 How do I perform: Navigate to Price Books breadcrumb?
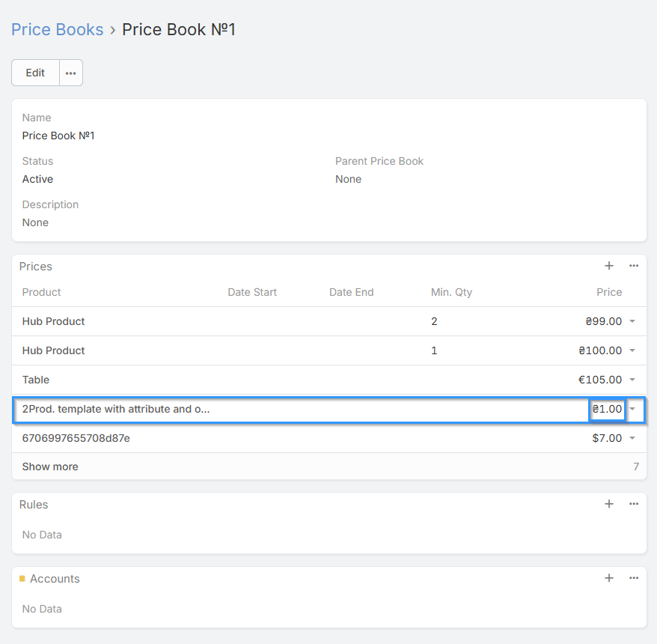(57, 30)
